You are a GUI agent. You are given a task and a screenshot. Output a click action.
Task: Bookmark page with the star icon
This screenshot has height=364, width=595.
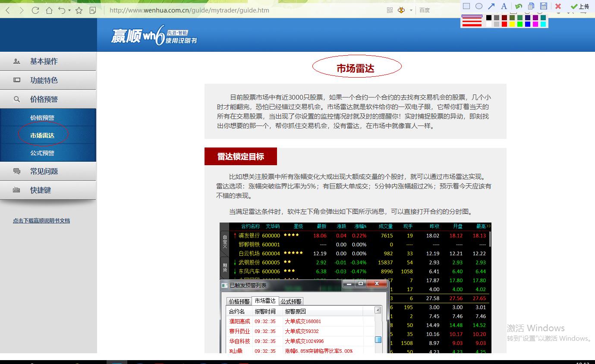click(79, 10)
